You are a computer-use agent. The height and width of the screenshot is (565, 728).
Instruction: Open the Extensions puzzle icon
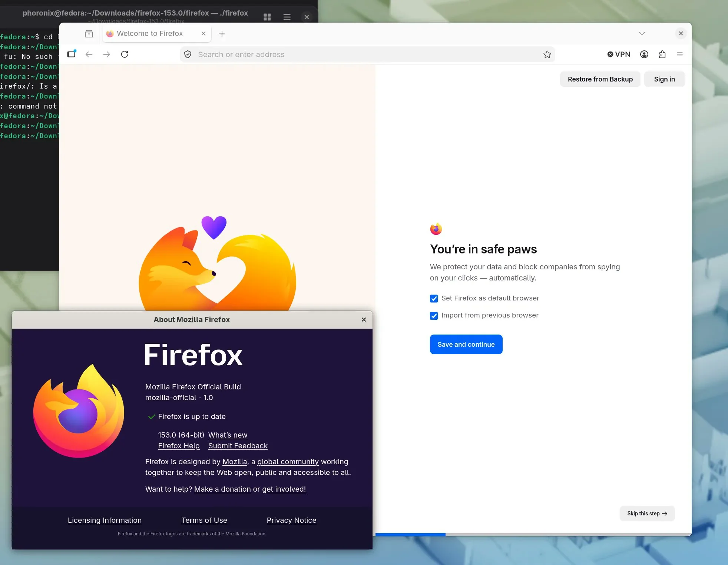662,54
